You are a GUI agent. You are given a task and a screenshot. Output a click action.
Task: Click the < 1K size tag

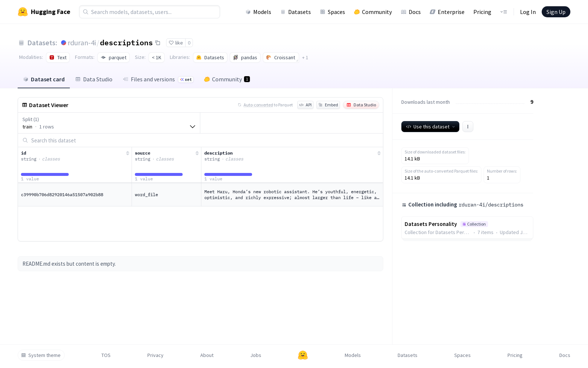click(x=157, y=57)
